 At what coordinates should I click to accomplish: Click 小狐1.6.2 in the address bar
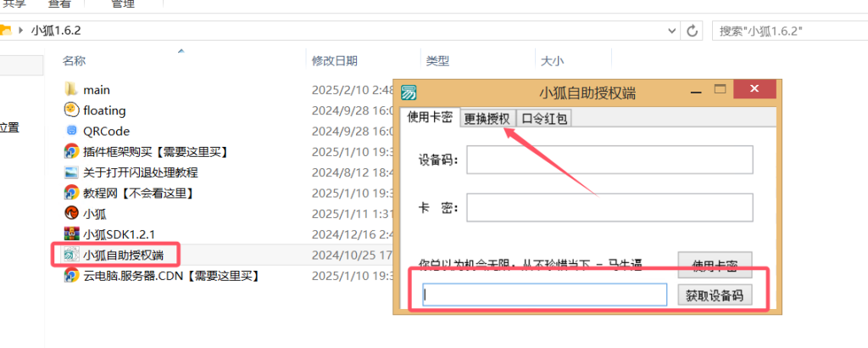57,30
